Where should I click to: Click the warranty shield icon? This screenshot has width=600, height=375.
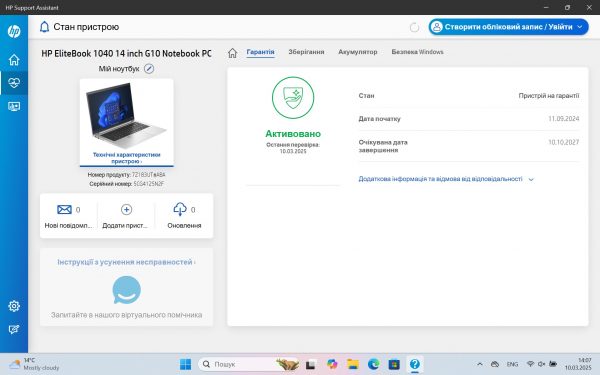(293, 98)
